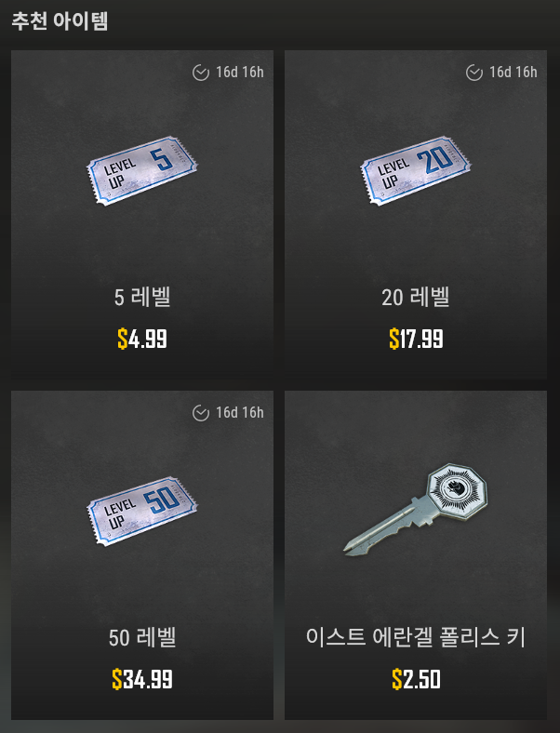Click the Level Up 5 ticket image
Viewport: 560px width, 733px height.
[x=141, y=170]
